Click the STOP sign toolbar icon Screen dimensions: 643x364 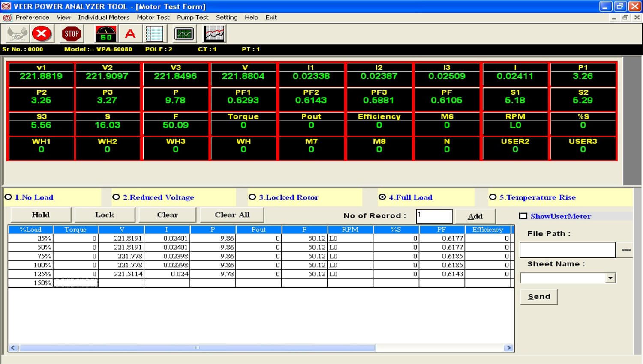pyautogui.click(x=71, y=33)
